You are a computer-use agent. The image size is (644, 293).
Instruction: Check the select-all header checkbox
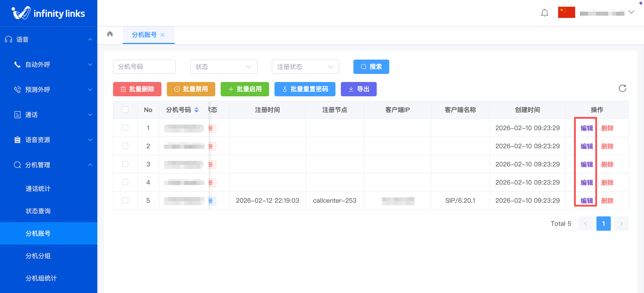pyautogui.click(x=125, y=110)
